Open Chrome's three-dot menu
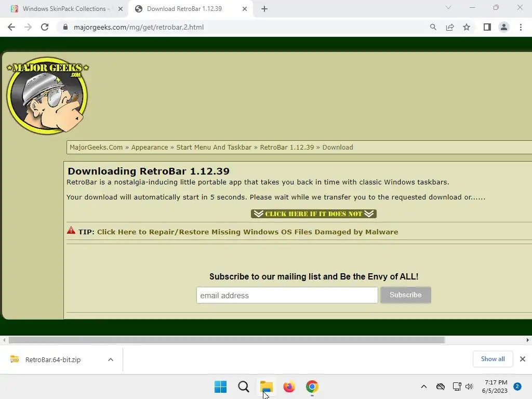The width and height of the screenshot is (532, 399). point(521,27)
